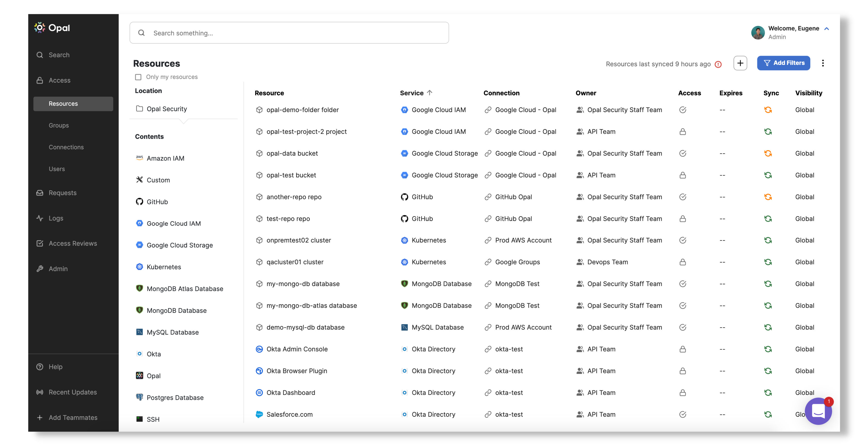
Task: Click Add Teammates in the sidebar
Action: [73, 417]
